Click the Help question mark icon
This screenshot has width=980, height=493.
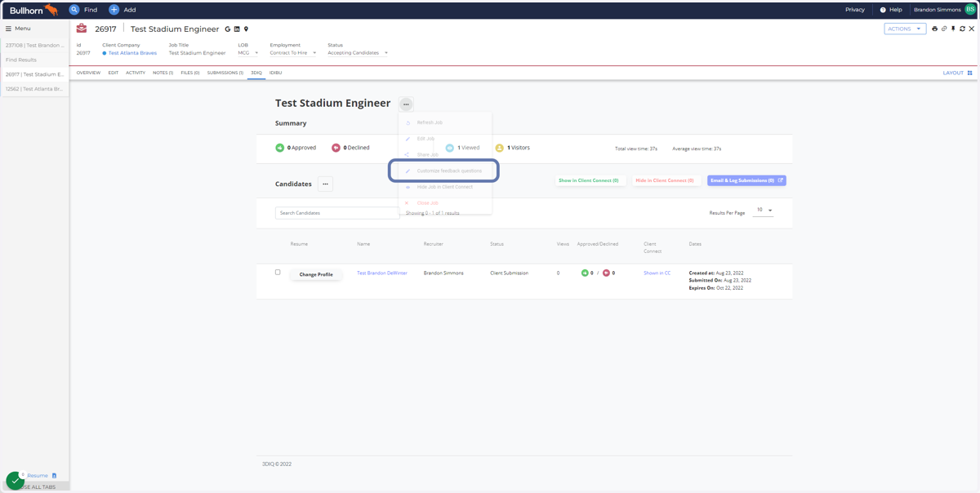click(883, 10)
